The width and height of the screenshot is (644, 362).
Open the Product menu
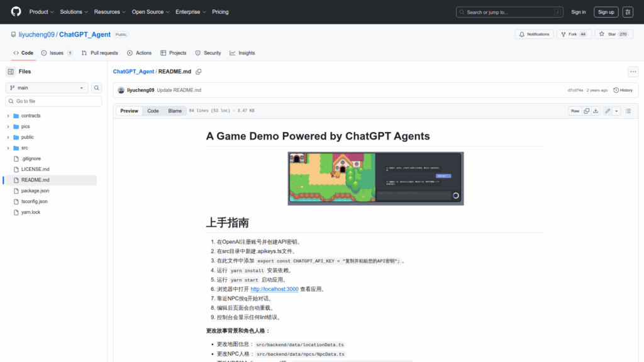pyautogui.click(x=41, y=12)
